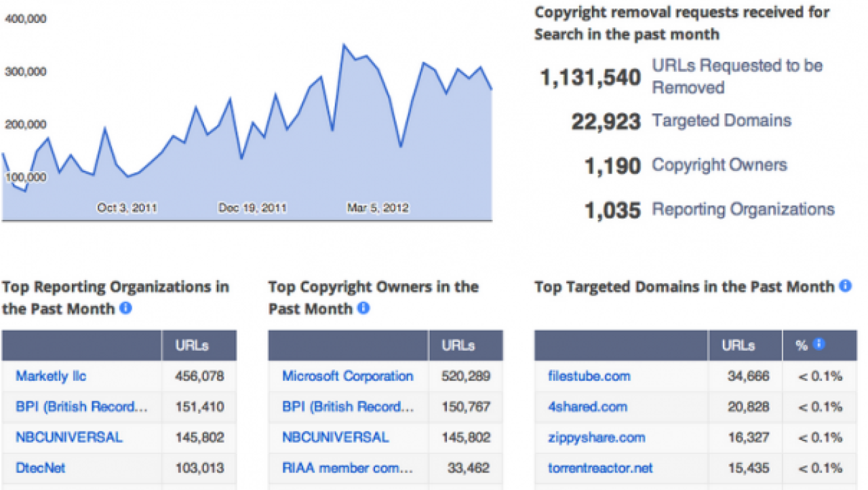The height and width of the screenshot is (490, 868).
Task: Click the 100,000 axis label
Action: pos(25,177)
